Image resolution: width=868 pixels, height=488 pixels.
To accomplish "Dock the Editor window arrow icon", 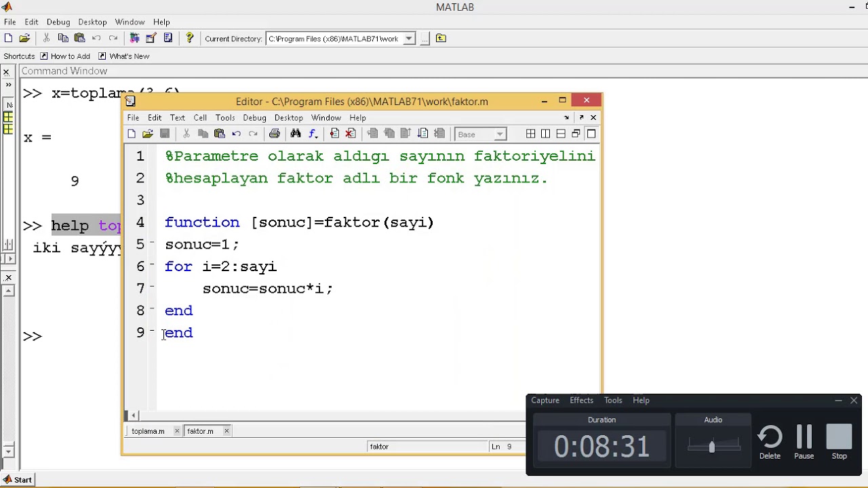I will [x=566, y=118].
